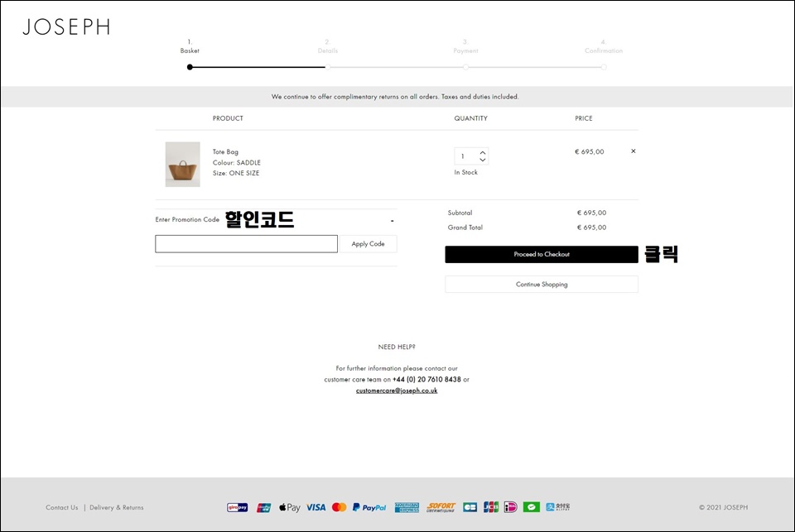795x532 pixels.
Task: Click the Subtotal label
Action: [x=460, y=213]
